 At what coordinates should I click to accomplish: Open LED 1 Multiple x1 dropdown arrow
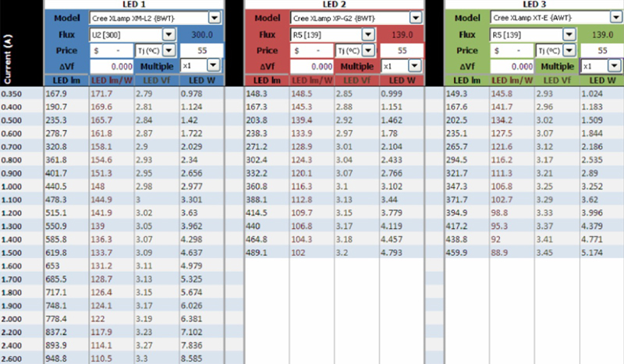click(213, 65)
